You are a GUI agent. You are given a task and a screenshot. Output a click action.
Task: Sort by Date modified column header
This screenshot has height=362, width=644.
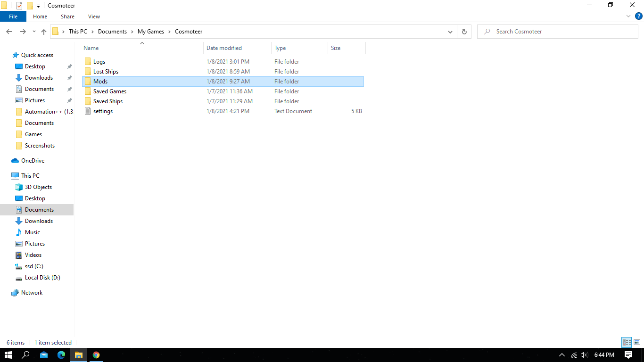[224, 48]
